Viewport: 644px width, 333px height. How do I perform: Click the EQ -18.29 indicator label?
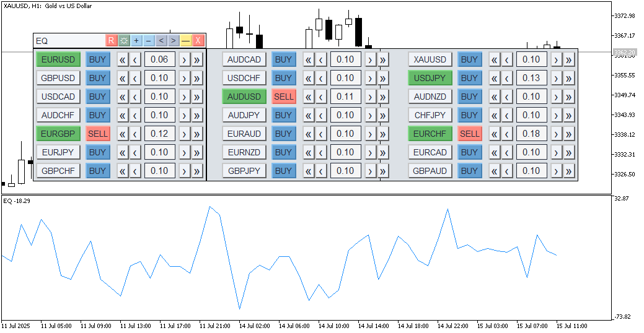[17, 201]
